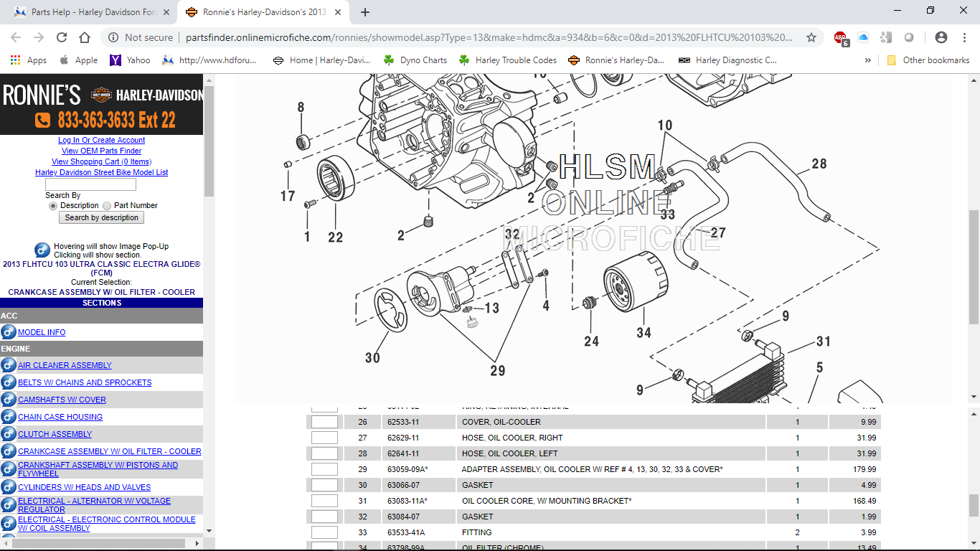
Task: Click the Chrome back arrow
Action: click(x=16, y=37)
